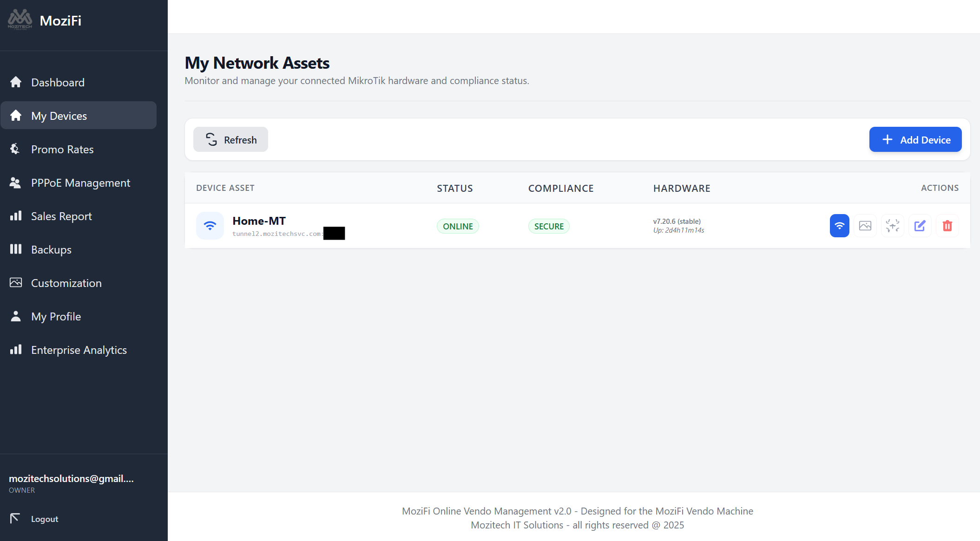Viewport: 980px width, 541px height.
Task: Click the Promo Rates icon
Action: pyautogui.click(x=15, y=149)
